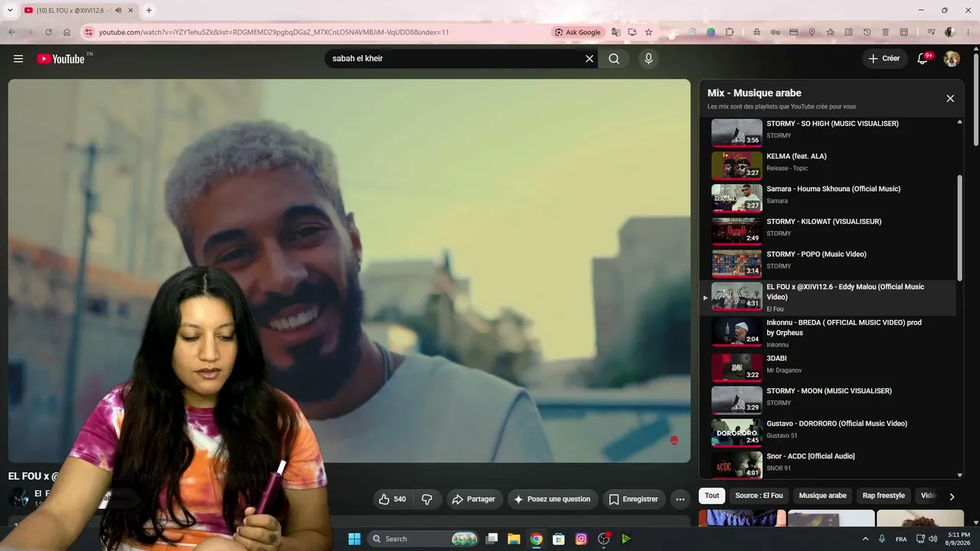
Task: Play STORMY - KILOWAT (VISUALISEUR)
Action: [833, 230]
